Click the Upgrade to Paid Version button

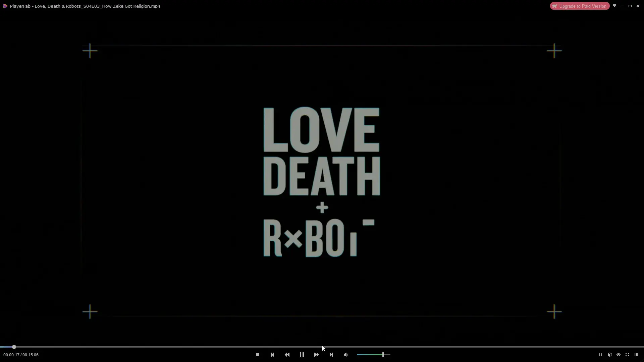(x=580, y=6)
